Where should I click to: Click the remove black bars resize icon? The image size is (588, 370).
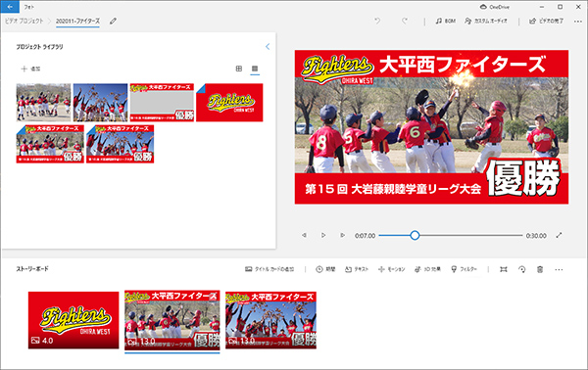click(504, 269)
